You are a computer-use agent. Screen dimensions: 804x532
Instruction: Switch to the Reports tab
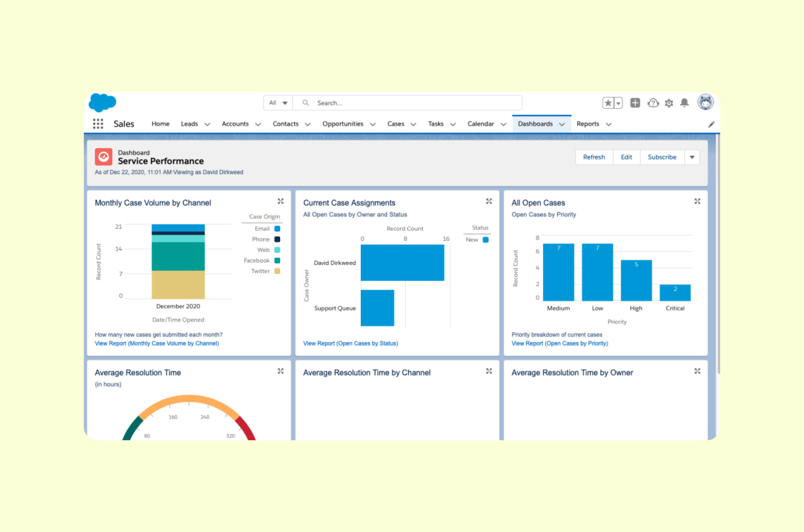588,124
